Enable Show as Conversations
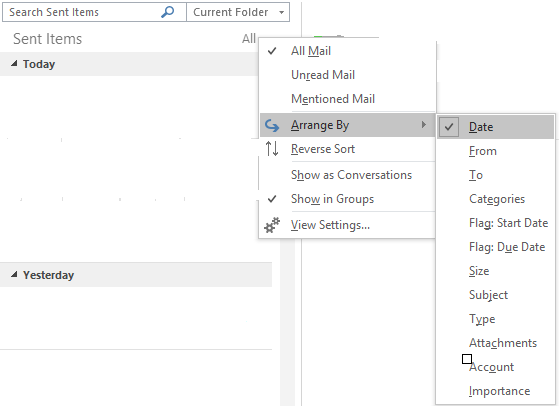 point(348,175)
